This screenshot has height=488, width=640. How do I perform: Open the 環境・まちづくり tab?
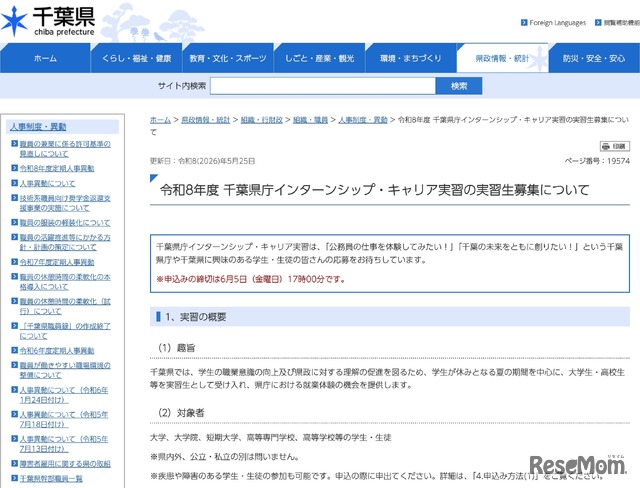pos(411,58)
